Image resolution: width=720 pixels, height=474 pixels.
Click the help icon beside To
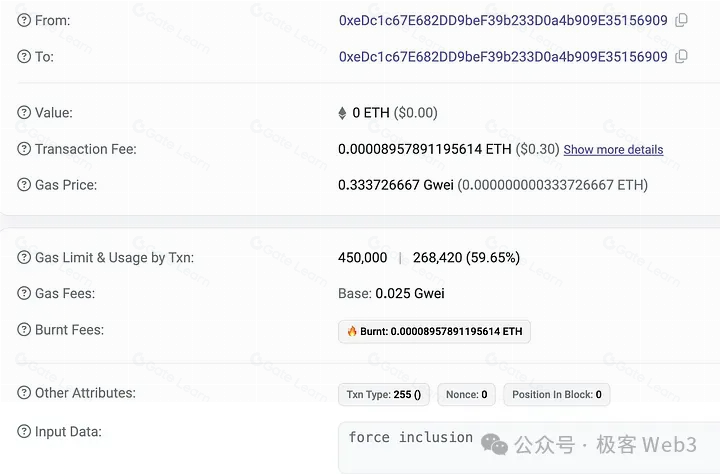[x=24, y=56]
